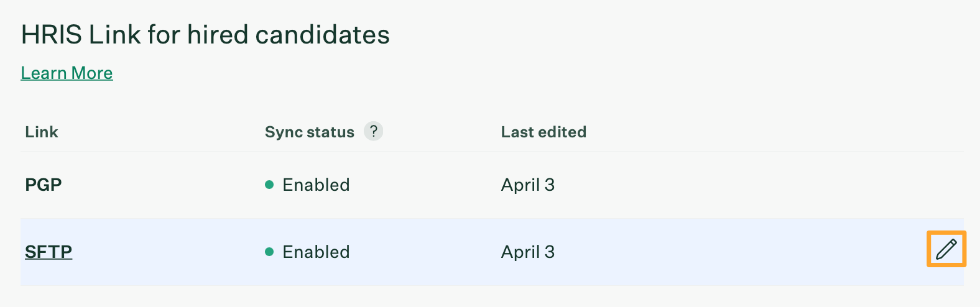The width and height of the screenshot is (980, 307).
Task: Click the green status dot in SFTP row
Action: coord(269,252)
